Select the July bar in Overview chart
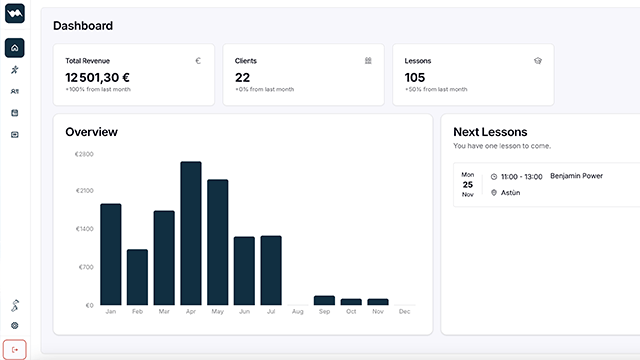Screen dimensions: 640x360 pyautogui.click(x=271, y=270)
